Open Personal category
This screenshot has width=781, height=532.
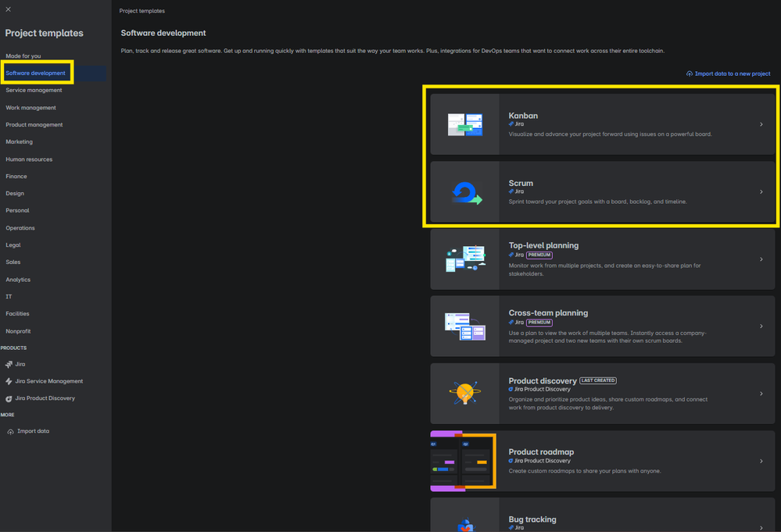[17, 210]
